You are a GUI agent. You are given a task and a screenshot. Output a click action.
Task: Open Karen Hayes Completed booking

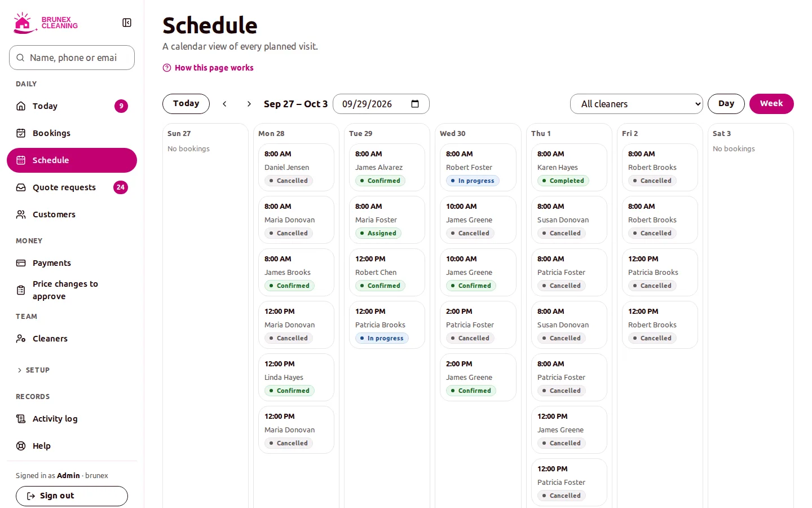pos(569,167)
